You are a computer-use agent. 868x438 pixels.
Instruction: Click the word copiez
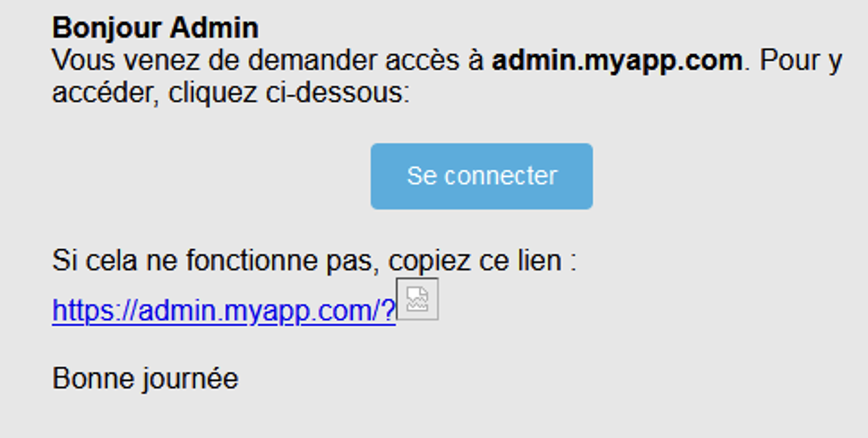[429, 261]
